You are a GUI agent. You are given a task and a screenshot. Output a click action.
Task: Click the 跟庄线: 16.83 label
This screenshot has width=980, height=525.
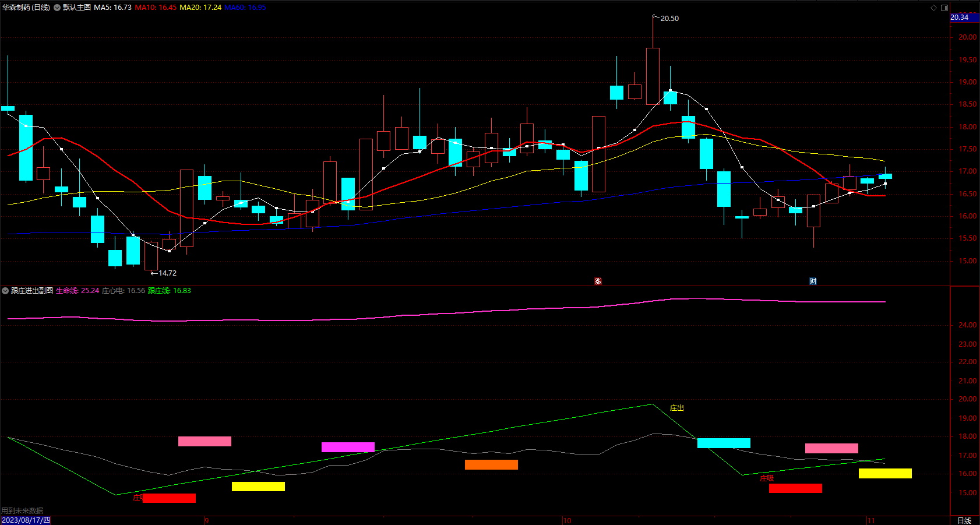coord(170,291)
